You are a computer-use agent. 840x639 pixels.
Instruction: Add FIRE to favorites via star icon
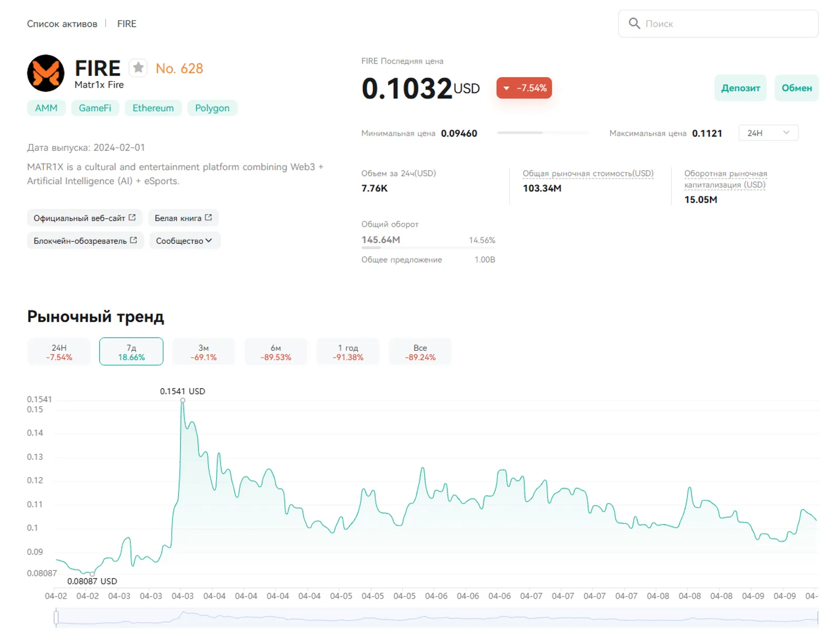pyautogui.click(x=138, y=67)
